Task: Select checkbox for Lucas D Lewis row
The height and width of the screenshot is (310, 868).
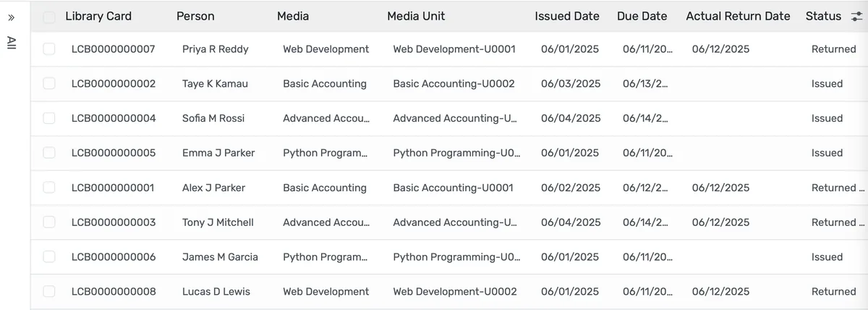Action: point(49,292)
